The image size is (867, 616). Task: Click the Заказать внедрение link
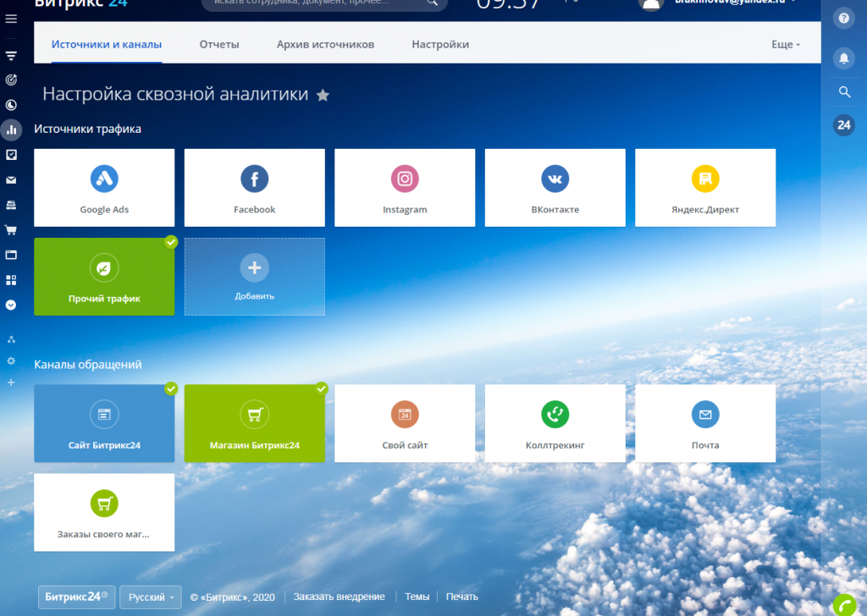[339, 597]
